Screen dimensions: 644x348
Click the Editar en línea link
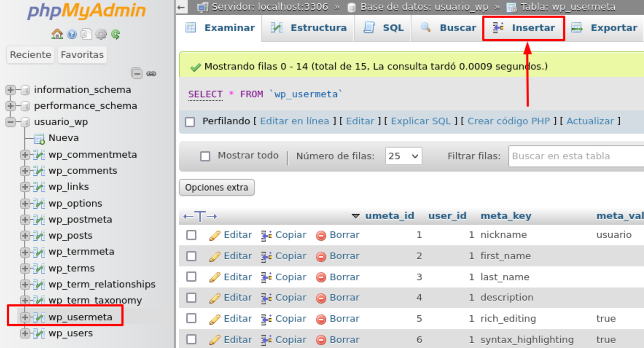[x=294, y=121]
